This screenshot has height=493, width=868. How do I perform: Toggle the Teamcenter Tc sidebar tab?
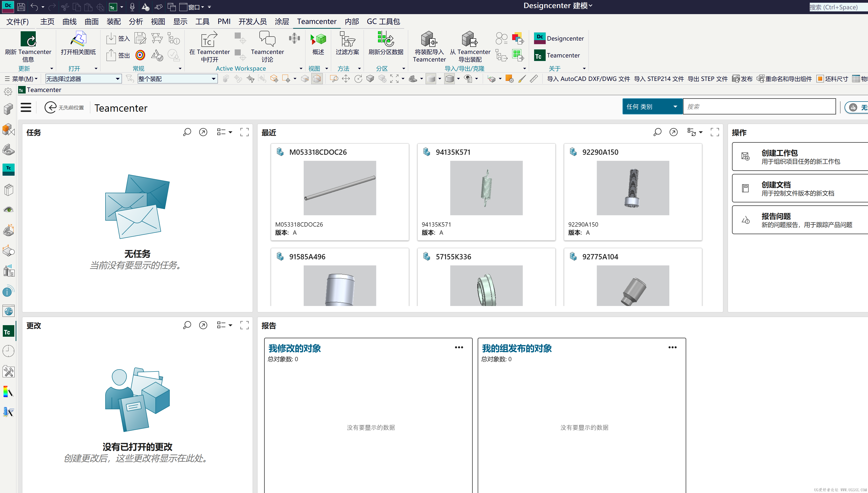[x=8, y=332]
